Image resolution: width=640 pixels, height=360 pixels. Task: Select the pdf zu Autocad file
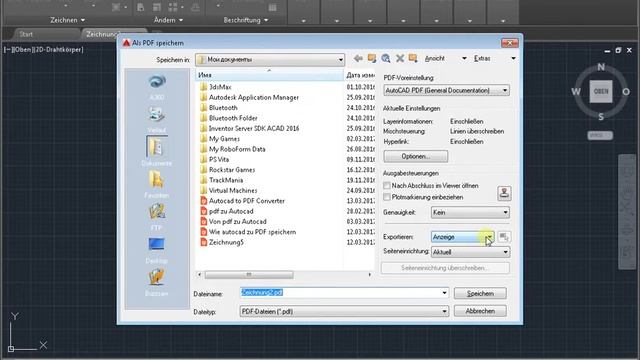click(227, 211)
